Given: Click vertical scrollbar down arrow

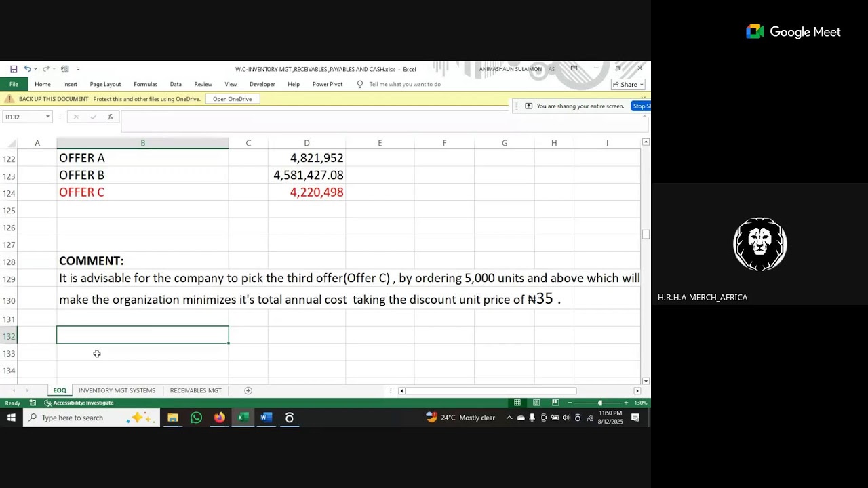Looking at the screenshot, I should (x=646, y=381).
